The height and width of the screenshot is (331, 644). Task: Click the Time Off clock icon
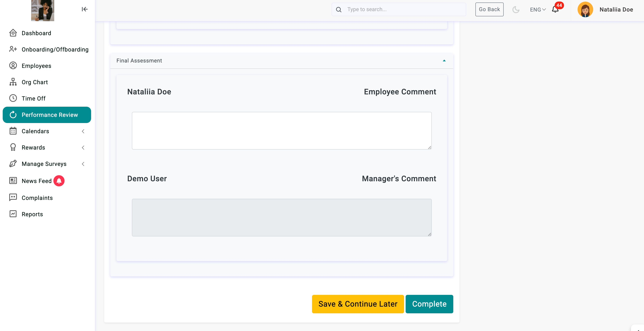coord(13,98)
